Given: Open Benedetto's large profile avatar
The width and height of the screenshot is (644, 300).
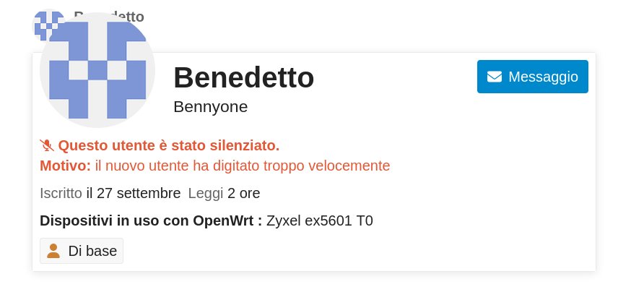Looking at the screenshot, I should pos(97,70).
